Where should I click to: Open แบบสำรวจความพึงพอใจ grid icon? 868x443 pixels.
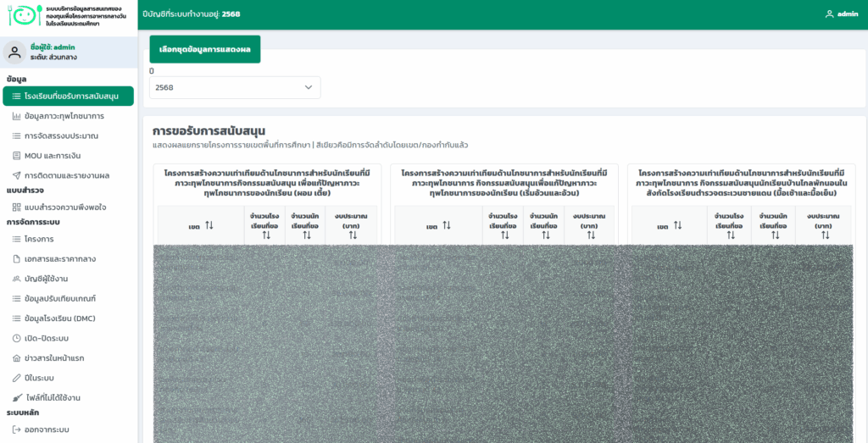coord(17,207)
